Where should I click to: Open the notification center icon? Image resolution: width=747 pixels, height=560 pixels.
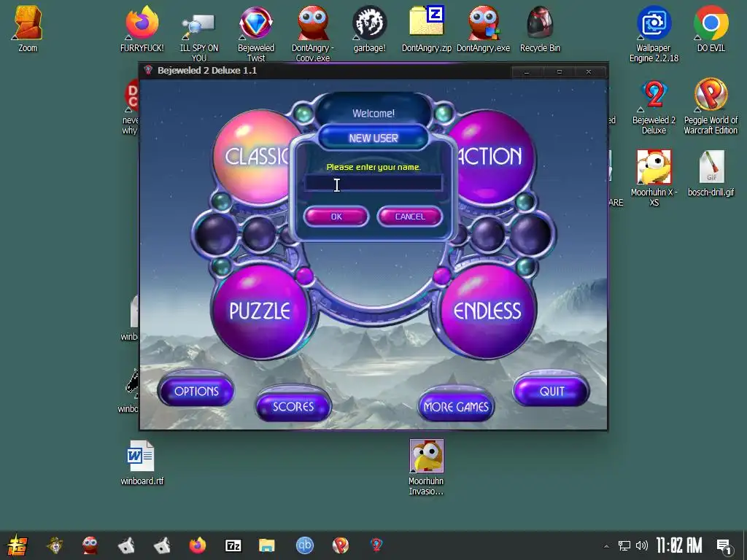pyautogui.click(x=724, y=546)
